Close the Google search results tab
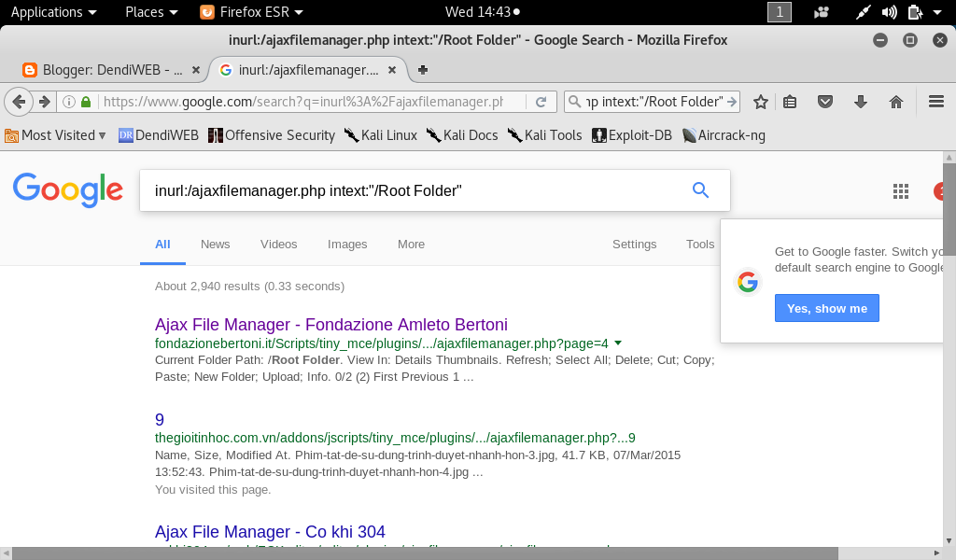This screenshot has width=956, height=560. [x=392, y=70]
